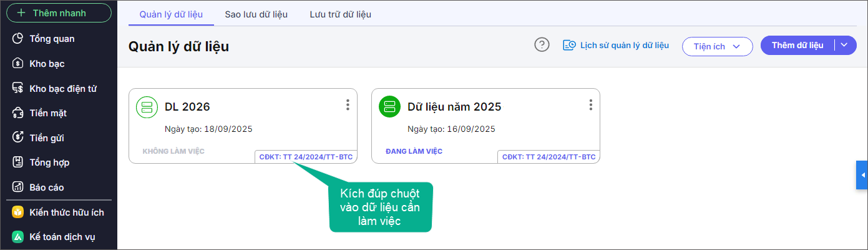Click the Tổng hợp document icon
The image size is (868, 250).
[18, 162]
